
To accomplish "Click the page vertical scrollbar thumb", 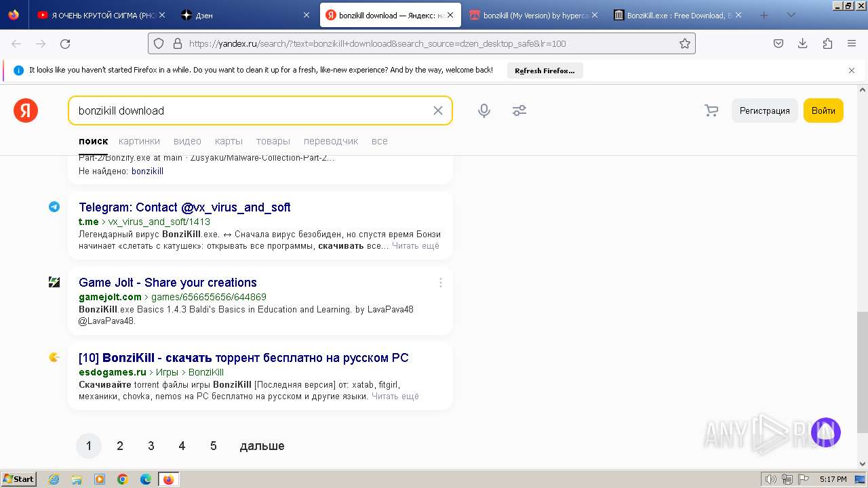I will (x=863, y=371).
